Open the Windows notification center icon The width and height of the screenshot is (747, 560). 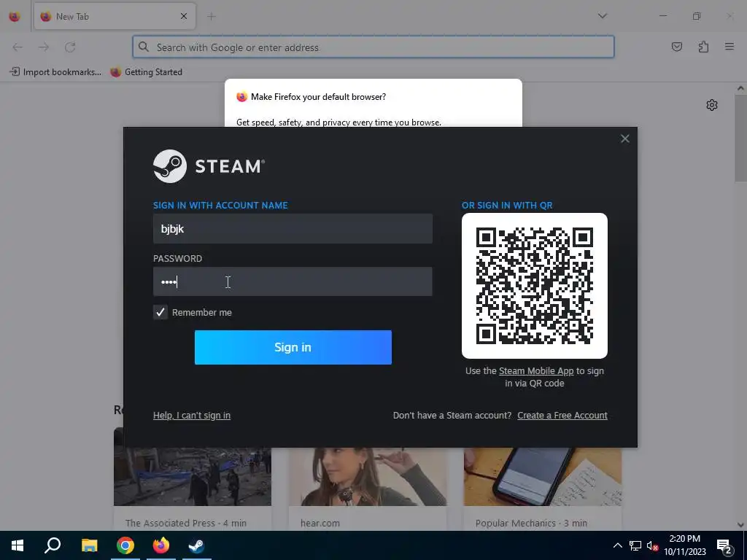(x=724, y=545)
